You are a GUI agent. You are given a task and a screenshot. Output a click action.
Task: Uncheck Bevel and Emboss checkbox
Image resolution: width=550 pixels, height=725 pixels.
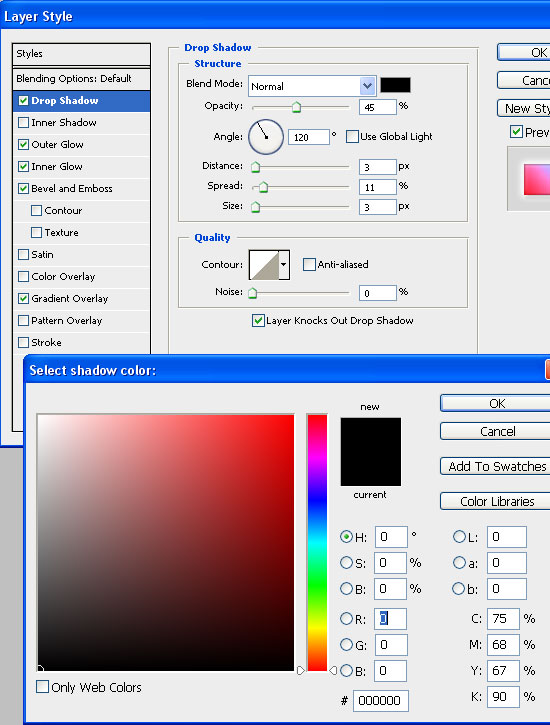click(24, 189)
